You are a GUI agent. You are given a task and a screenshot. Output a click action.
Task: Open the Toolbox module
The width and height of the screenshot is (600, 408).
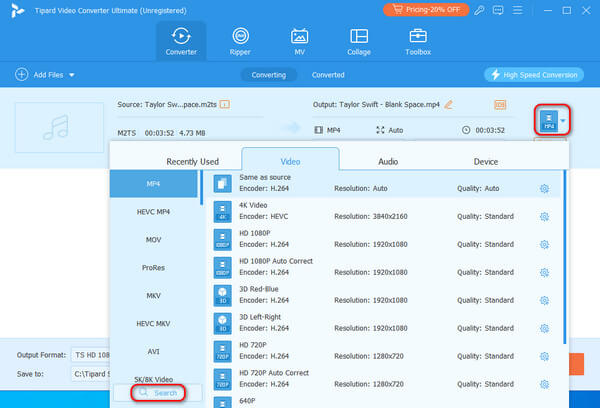tap(418, 41)
